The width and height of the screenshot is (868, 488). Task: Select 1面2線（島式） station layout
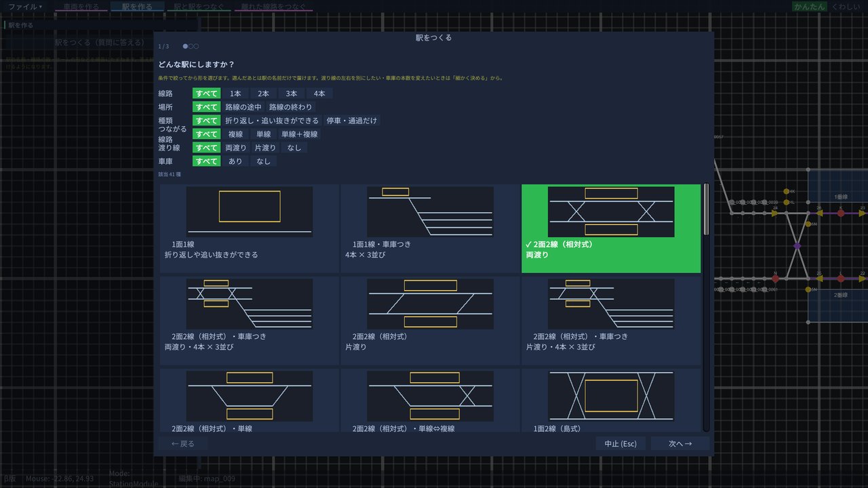click(x=611, y=400)
